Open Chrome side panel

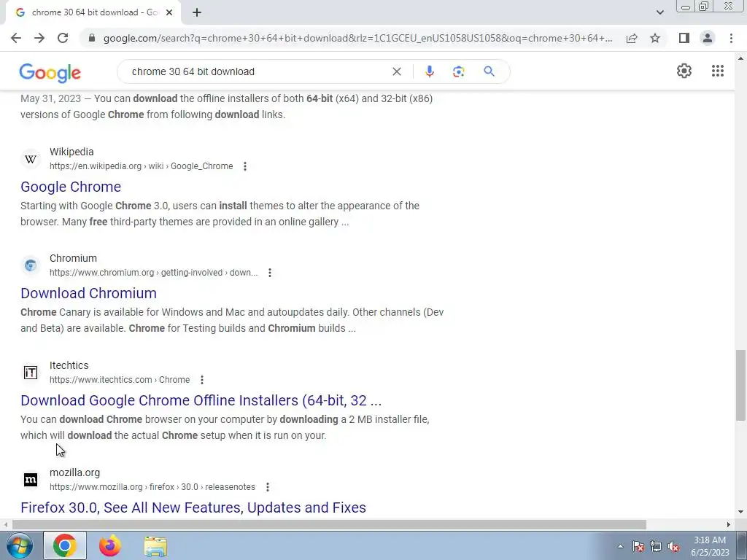[x=684, y=38]
